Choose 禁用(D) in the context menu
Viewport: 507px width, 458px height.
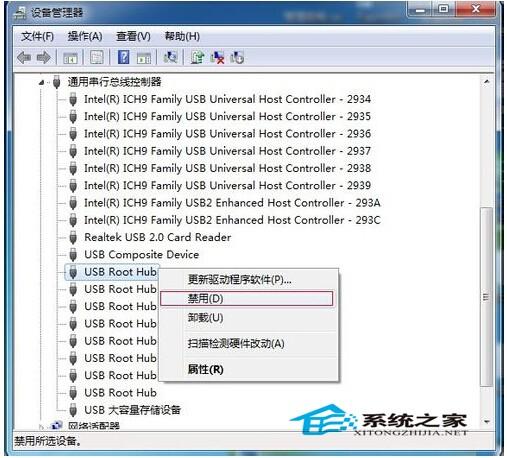point(247,298)
